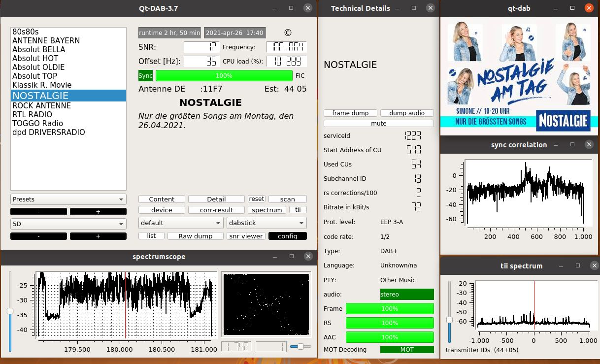Select dpd DRIVERSRADIO station
The height and width of the screenshot is (364, 600).
[68, 132]
